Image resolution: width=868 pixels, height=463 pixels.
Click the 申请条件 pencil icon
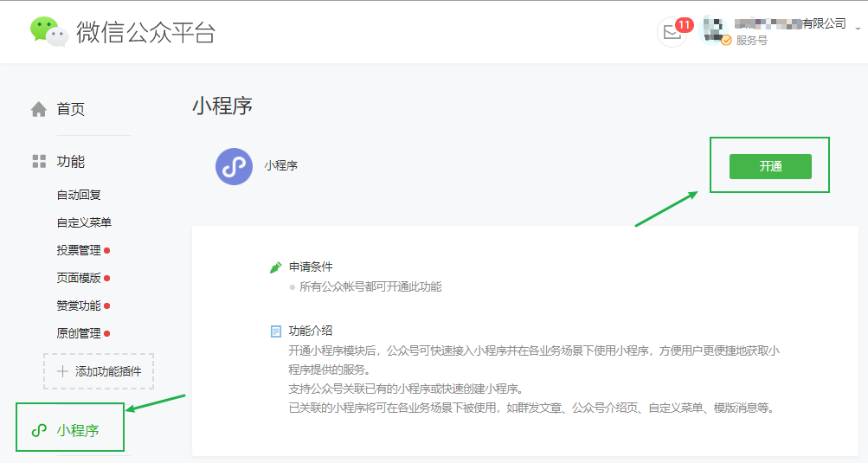click(x=276, y=267)
